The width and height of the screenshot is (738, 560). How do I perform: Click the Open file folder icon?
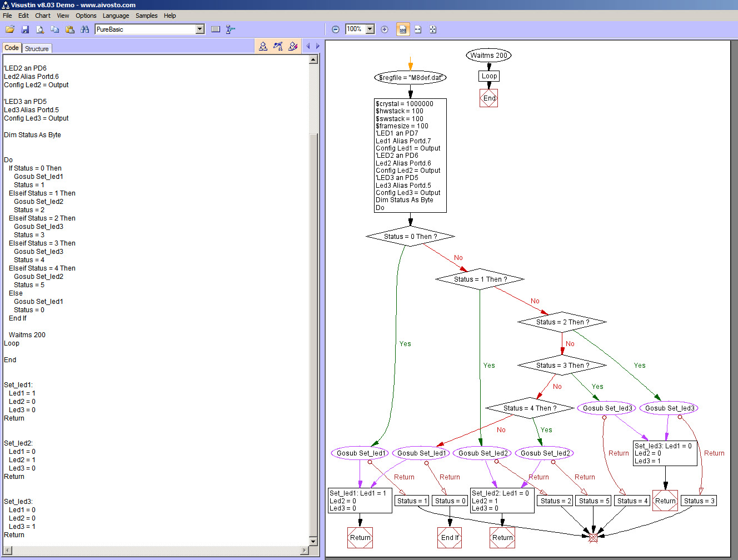10,29
